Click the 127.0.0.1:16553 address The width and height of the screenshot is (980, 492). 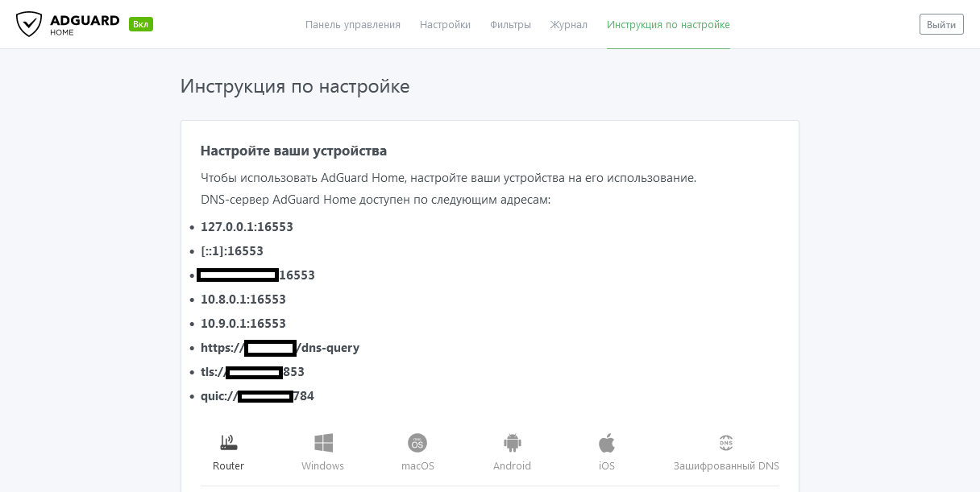coord(247,227)
